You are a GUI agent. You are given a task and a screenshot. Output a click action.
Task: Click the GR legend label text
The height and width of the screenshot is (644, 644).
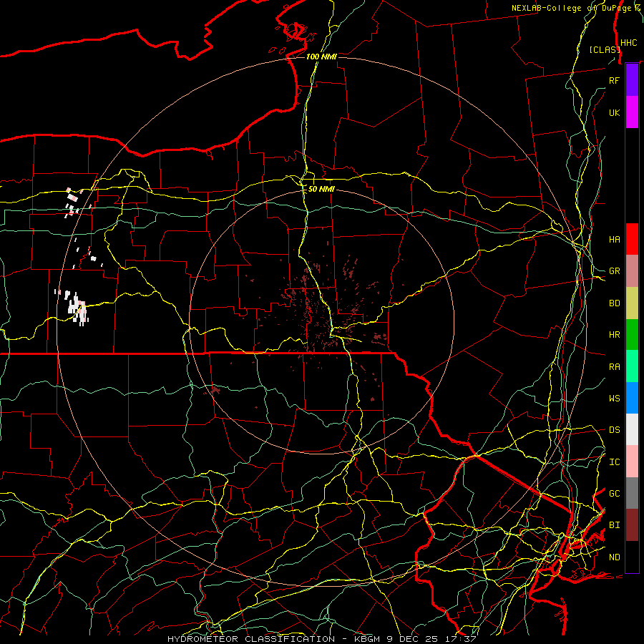pyautogui.click(x=614, y=271)
